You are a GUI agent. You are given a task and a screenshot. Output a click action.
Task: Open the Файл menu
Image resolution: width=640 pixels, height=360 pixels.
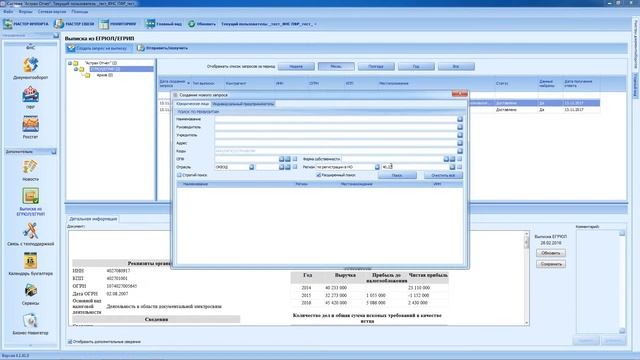tap(8, 12)
